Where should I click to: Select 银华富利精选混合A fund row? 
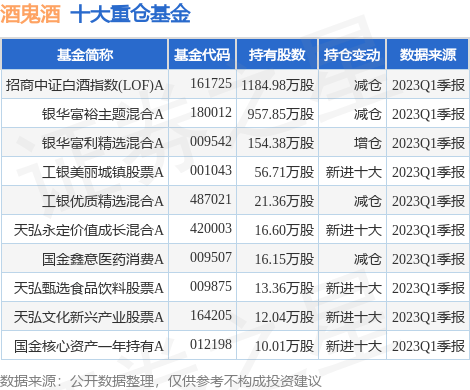pos(235,143)
